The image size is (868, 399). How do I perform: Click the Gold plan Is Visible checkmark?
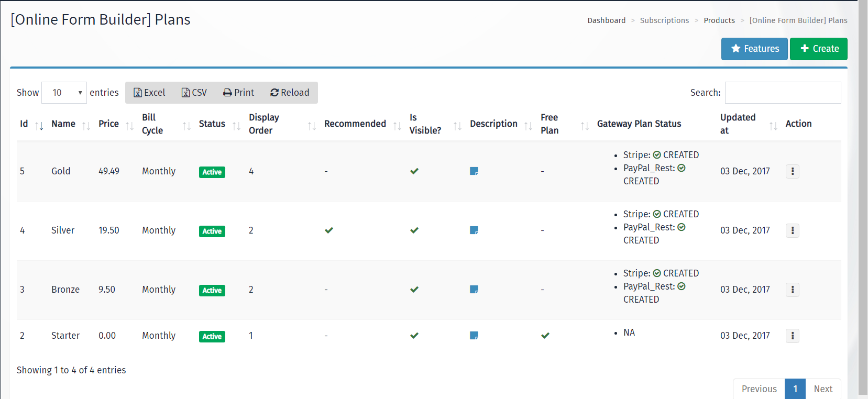(x=414, y=171)
